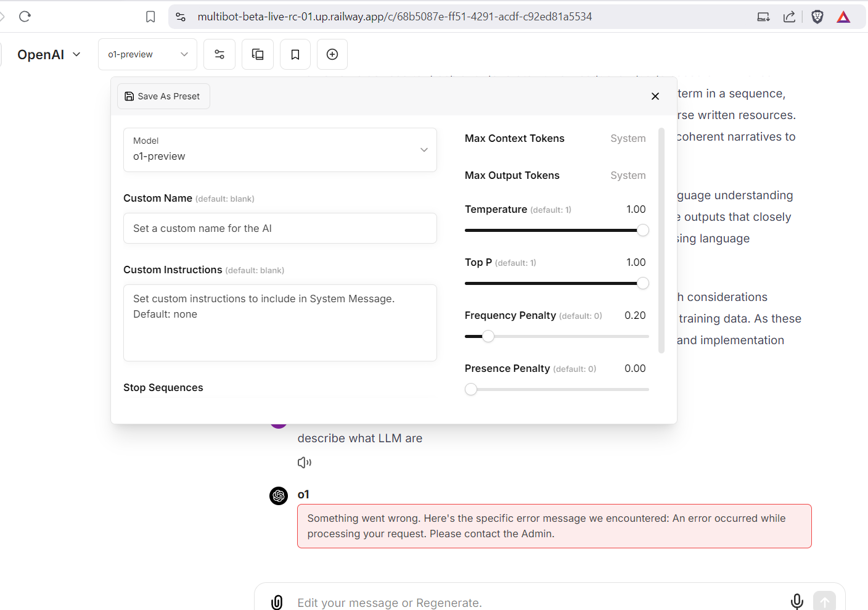Open the OpenAI endpoint dropdown
Viewport: 868px width, 610px height.
[49, 54]
